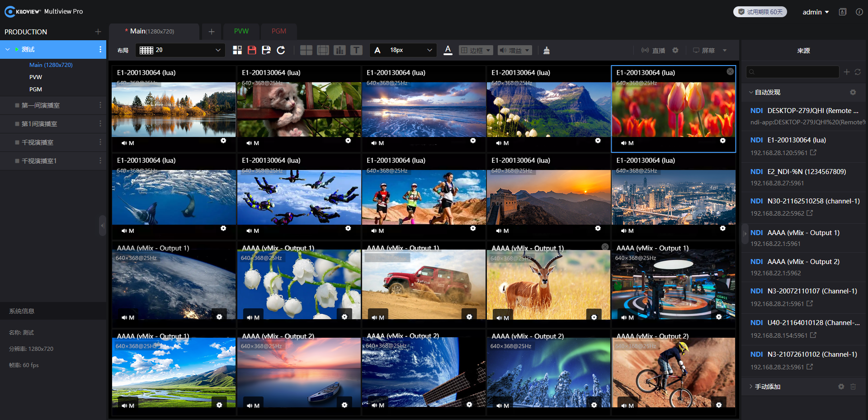Switch to the PVW tab
The width and height of the screenshot is (868, 420).
[241, 31]
